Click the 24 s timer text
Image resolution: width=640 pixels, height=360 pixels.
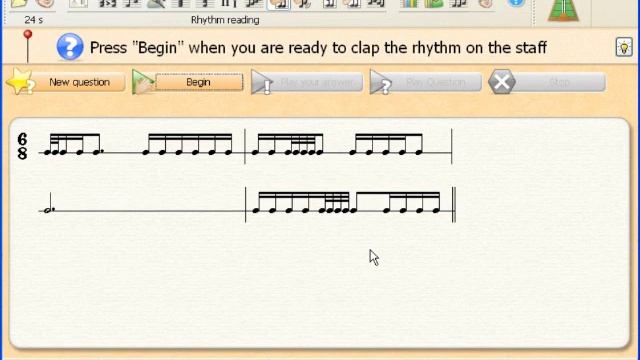point(33,20)
